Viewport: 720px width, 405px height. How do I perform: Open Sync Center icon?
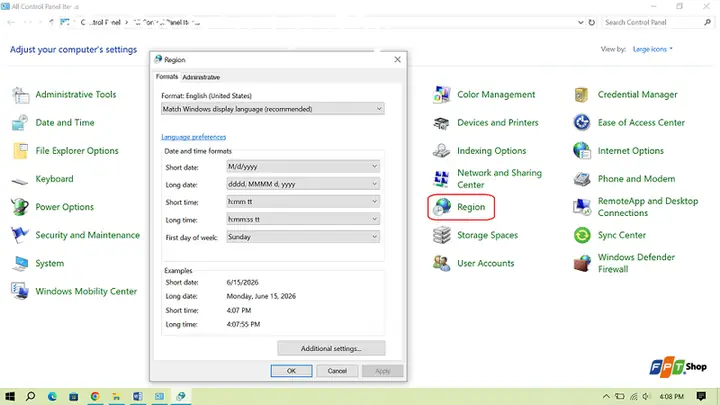click(582, 235)
